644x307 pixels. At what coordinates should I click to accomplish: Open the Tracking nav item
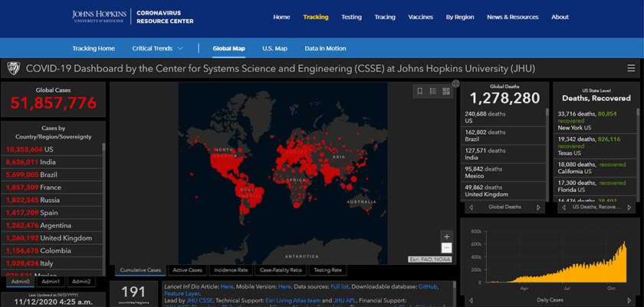coord(316,17)
